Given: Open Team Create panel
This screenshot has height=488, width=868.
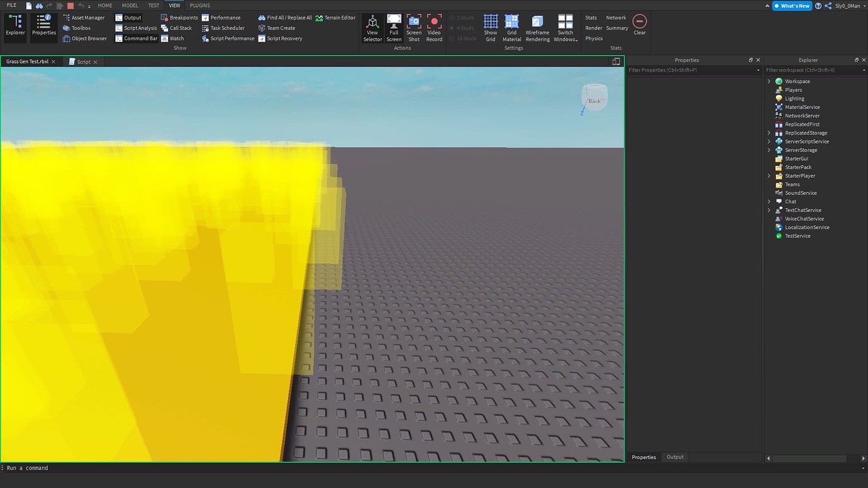Looking at the screenshot, I should [x=277, y=28].
